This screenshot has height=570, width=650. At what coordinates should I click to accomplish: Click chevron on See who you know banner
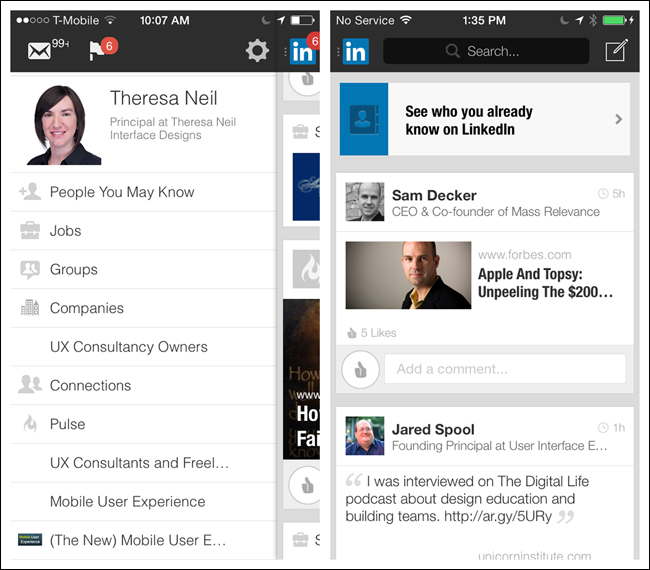[x=618, y=119]
